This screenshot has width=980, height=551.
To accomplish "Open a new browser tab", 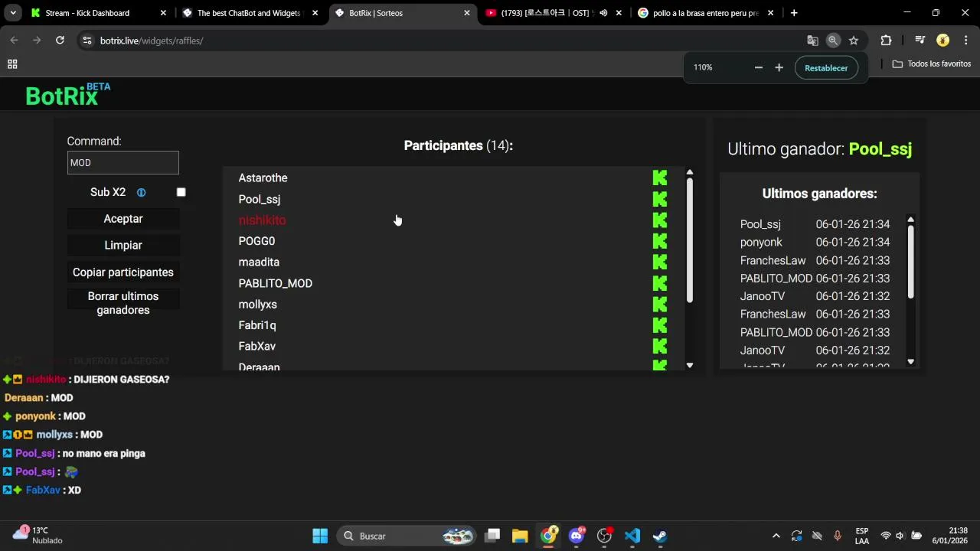I will (794, 13).
